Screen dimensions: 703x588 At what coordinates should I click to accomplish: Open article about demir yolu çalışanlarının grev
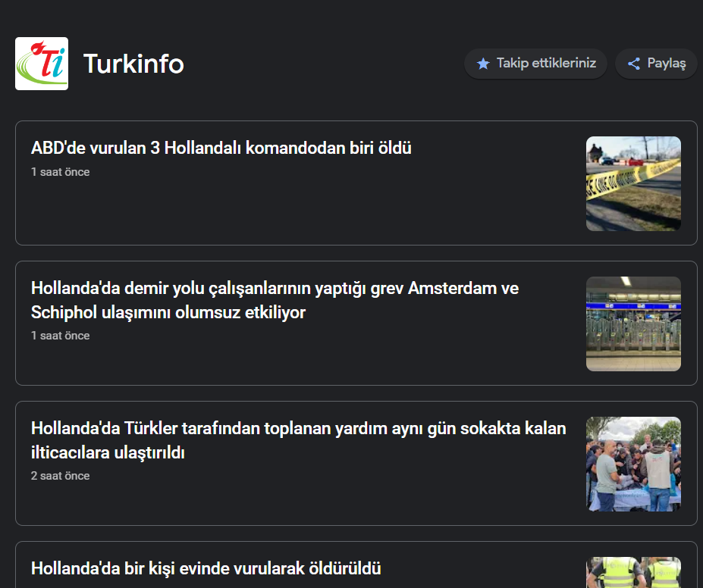pyautogui.click(x=275, y=300)
